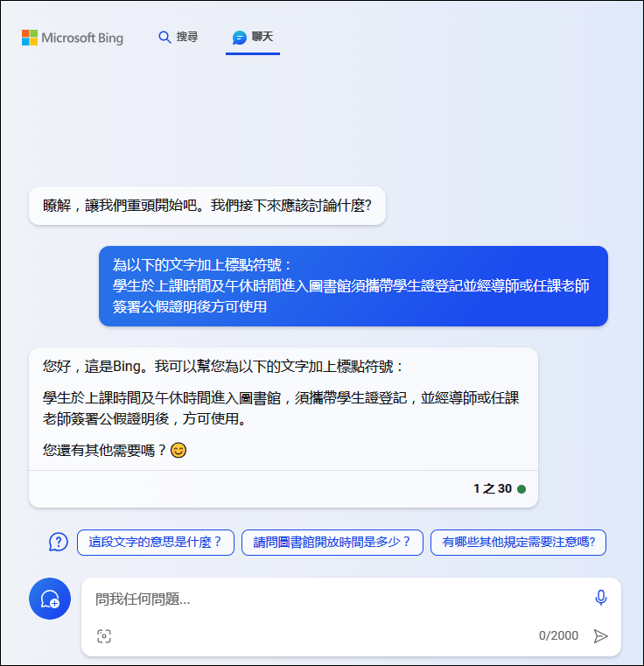Click Bing's punctuated answer text
644x666 pixels.
tap(281, 408)
